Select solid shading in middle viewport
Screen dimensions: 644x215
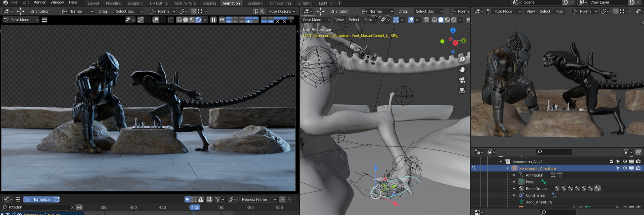441,20
